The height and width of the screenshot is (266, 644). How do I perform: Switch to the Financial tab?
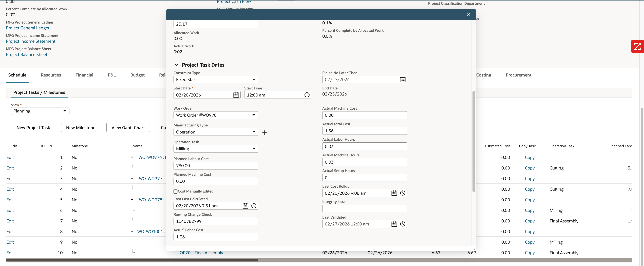(x=84, y=75)
